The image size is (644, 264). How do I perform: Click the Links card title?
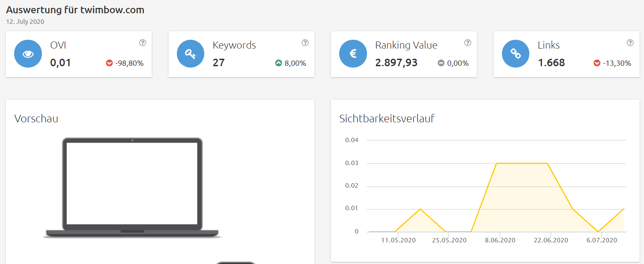[x=549, y=45]
